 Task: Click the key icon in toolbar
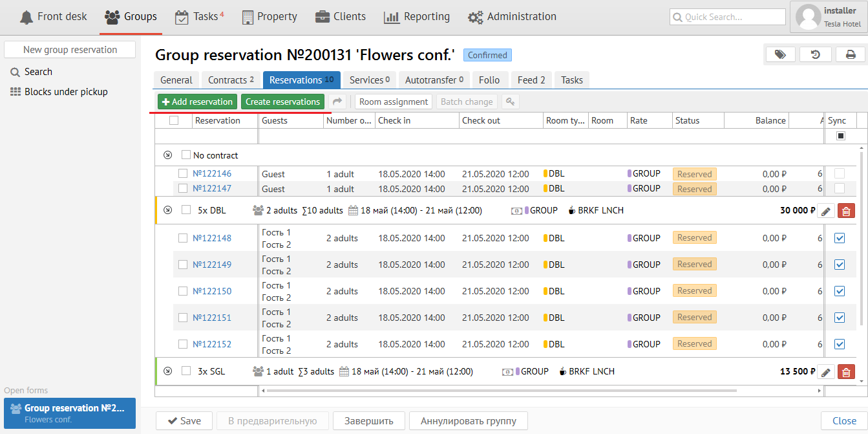(510, 102)
